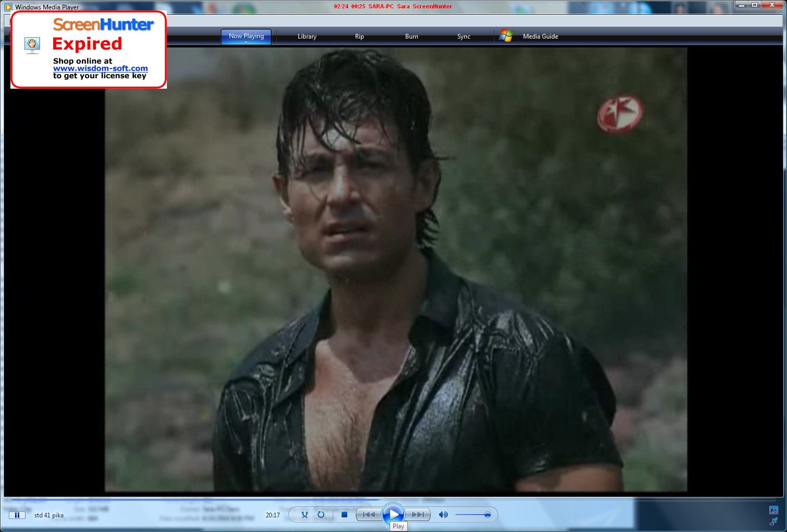Open the Library tab
This screenshot has height=532, width=787.
tap(307, 37)
